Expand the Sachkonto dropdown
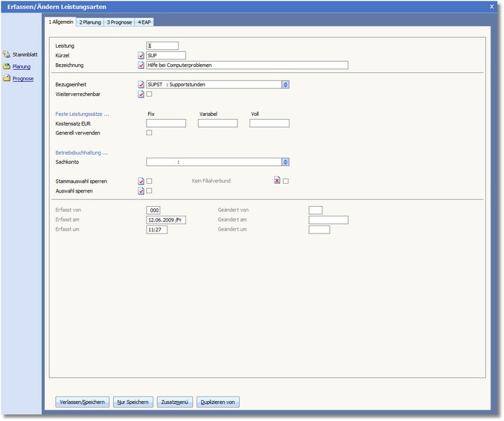Viewport: 504px width, 421px height. 286,161
